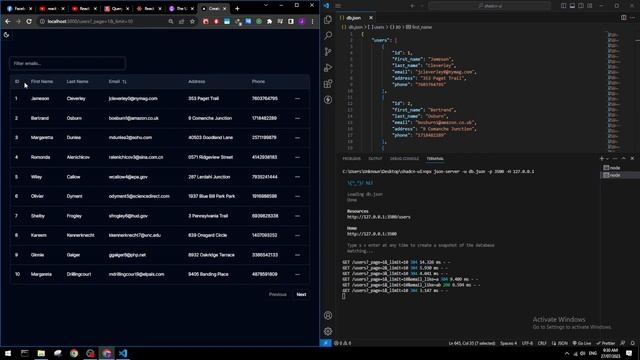Screen dimensions: 640x360
Task: Open row actions menu for Margaretta
Action: [x=297, y=138]
